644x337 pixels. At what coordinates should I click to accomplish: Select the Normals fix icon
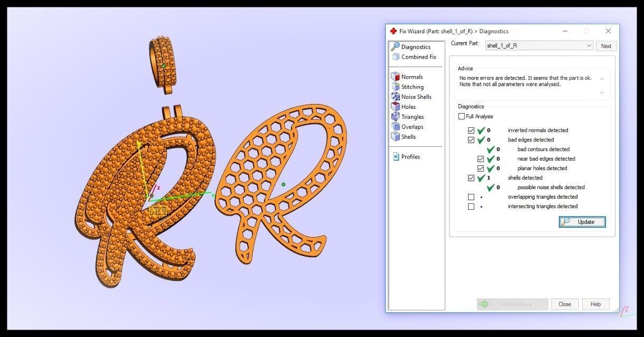click(x=396, y=77)
